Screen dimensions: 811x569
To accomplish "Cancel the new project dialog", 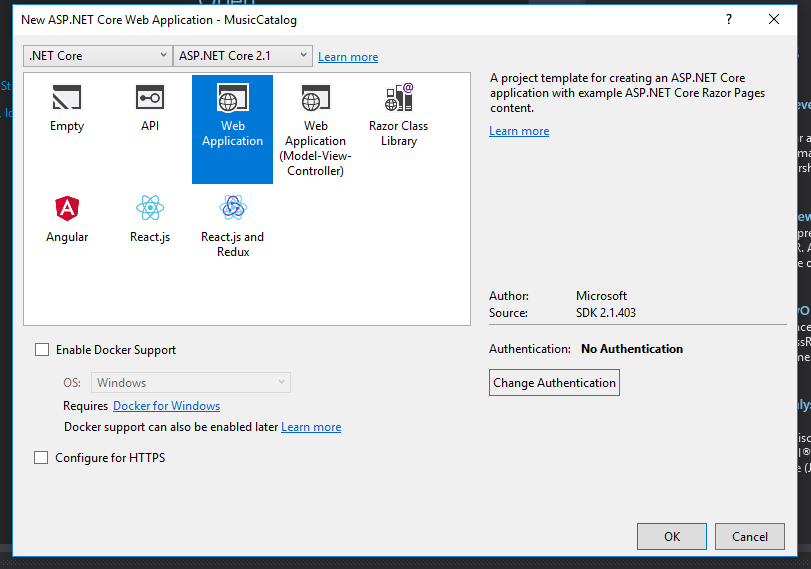I will coord(750,536).
